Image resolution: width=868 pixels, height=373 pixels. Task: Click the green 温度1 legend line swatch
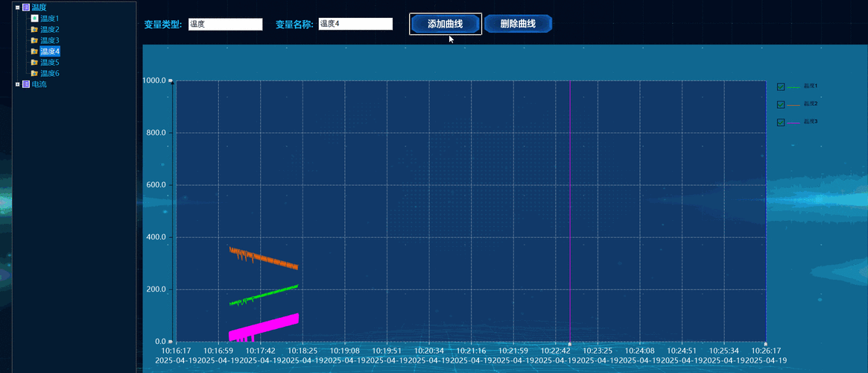[x=793, y=87]
